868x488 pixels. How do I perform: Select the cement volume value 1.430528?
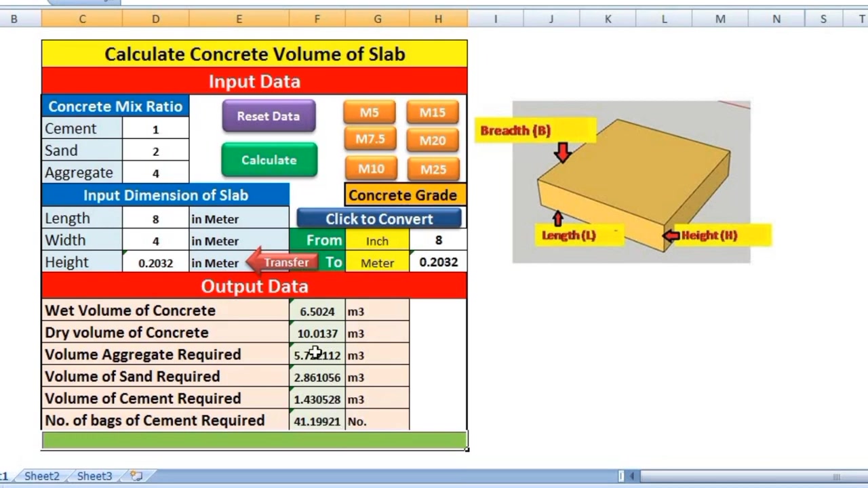pos(317,399)
